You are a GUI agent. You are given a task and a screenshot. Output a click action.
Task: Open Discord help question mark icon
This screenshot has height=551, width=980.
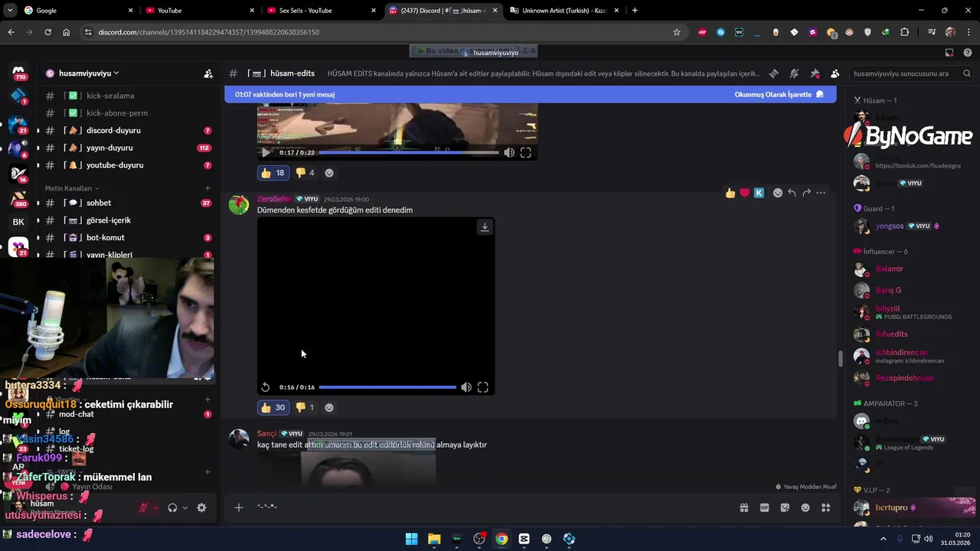coord(968,53)
